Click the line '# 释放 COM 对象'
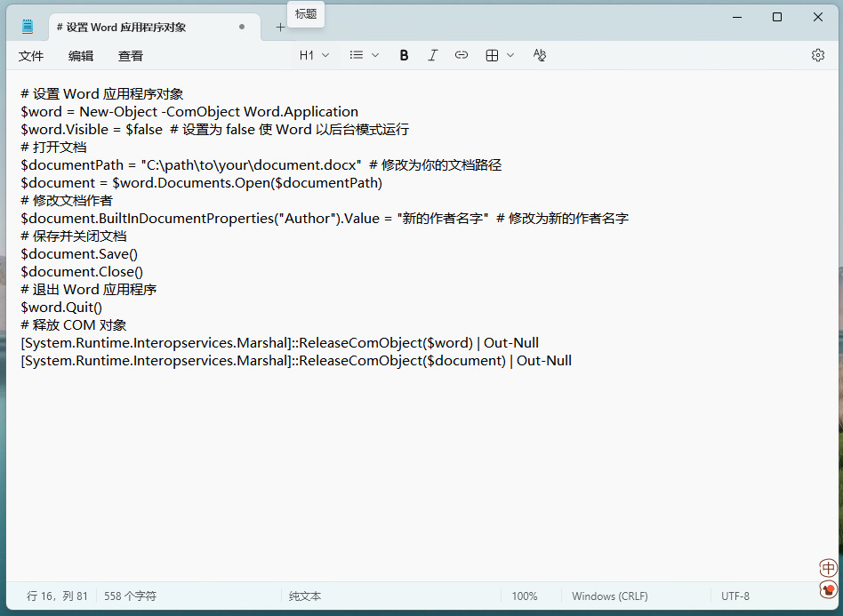 click(x=74, y=325)
